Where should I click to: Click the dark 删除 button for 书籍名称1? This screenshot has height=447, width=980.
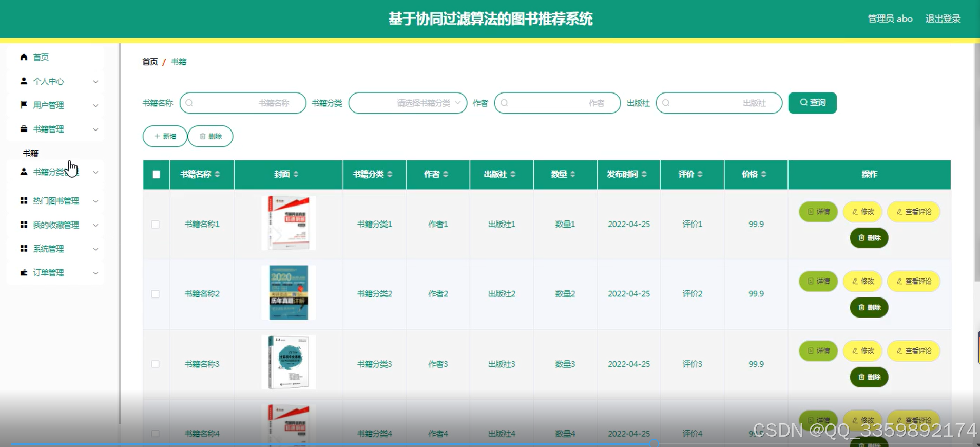[869, 238]
